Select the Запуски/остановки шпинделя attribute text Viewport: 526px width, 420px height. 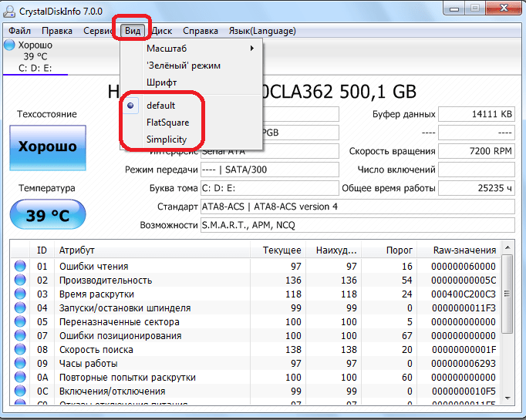(x=125, y=308)
